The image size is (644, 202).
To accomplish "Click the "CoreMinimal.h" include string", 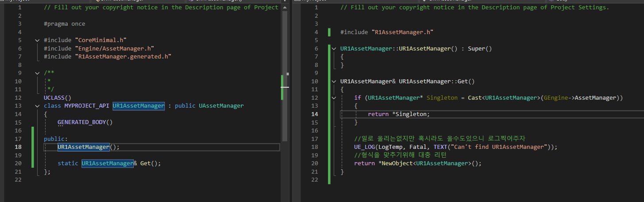I will [x=101, y=40].
